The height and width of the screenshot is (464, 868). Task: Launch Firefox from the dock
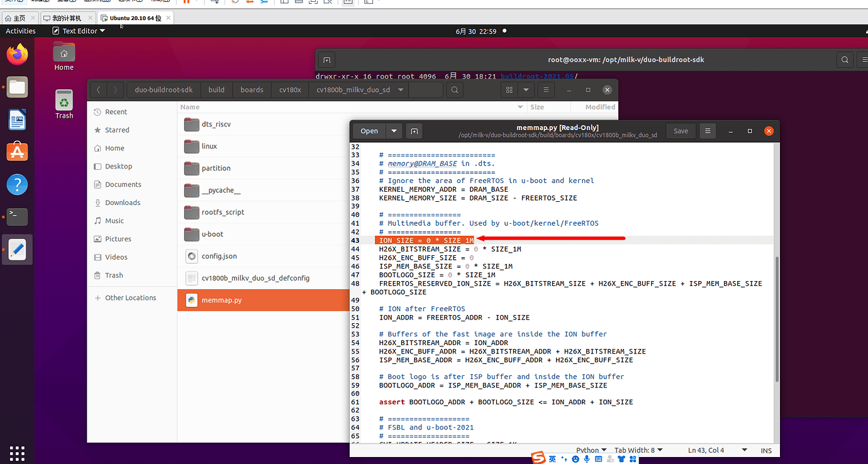pos(17,53)
